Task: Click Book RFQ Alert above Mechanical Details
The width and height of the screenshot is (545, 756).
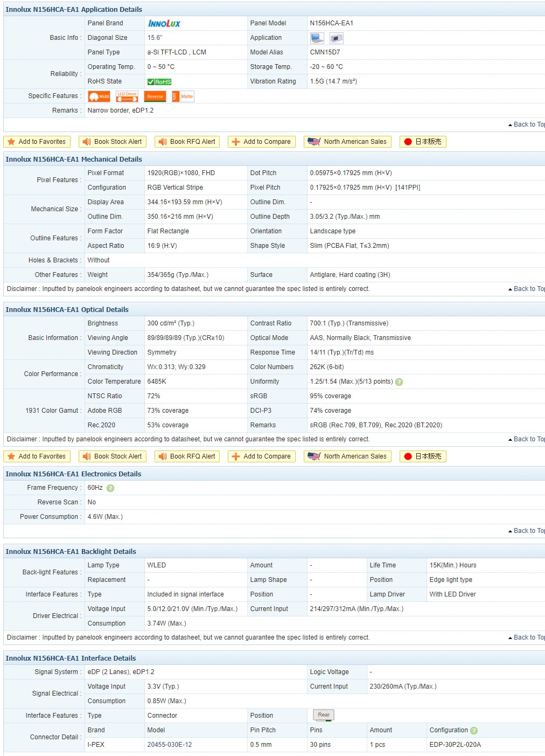Action: tap(187, 142)
